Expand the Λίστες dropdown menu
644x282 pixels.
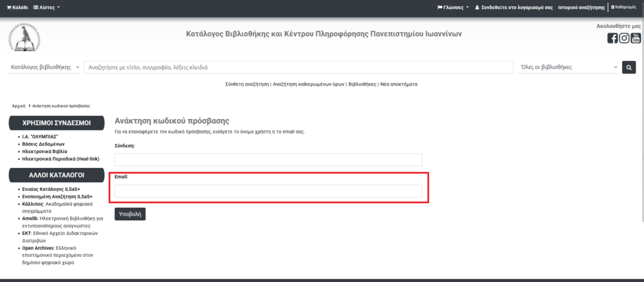point(47,8)
